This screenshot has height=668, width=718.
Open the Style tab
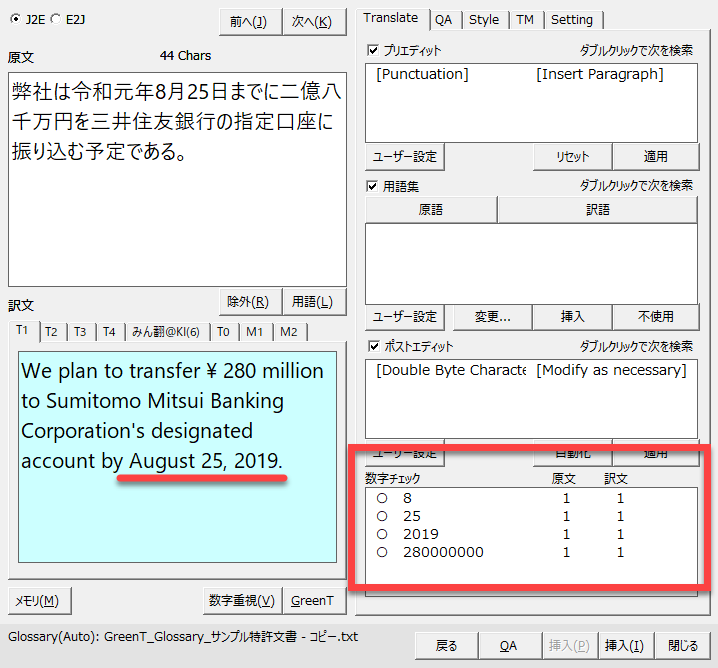pos(484,19)
